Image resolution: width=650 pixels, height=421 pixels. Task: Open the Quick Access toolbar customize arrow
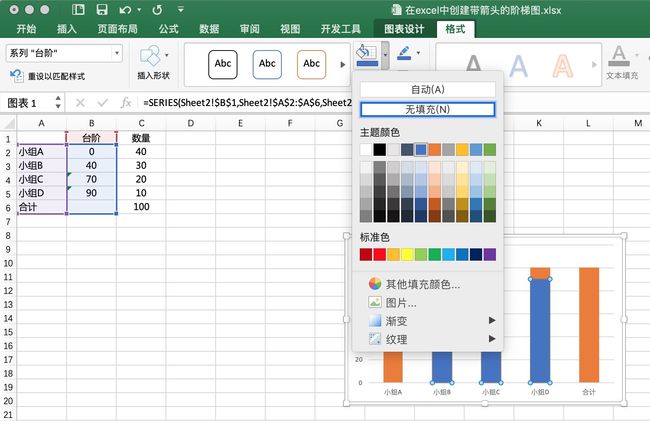point(180,9)
